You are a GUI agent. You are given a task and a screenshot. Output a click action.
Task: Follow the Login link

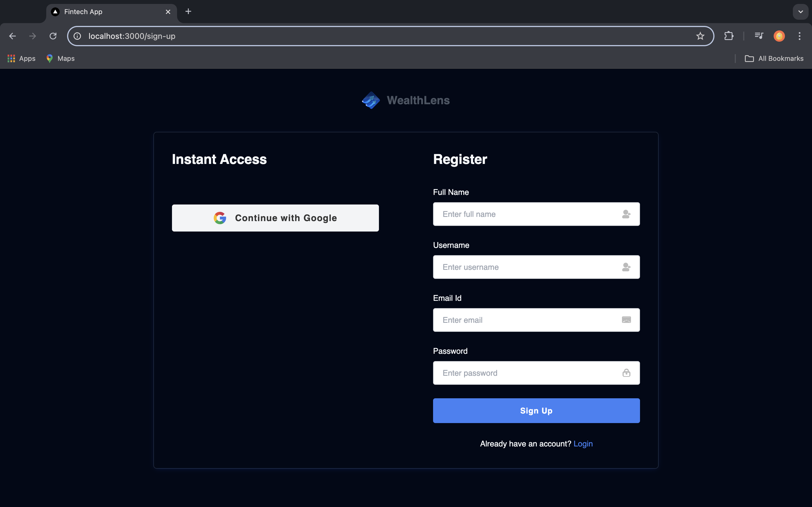[x=583, y=444]
